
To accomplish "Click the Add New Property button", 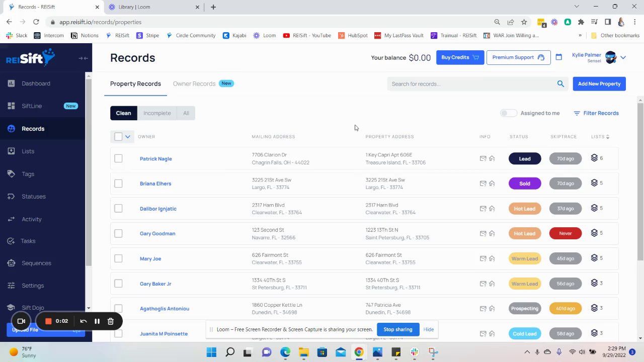I will tap(599, 84).
